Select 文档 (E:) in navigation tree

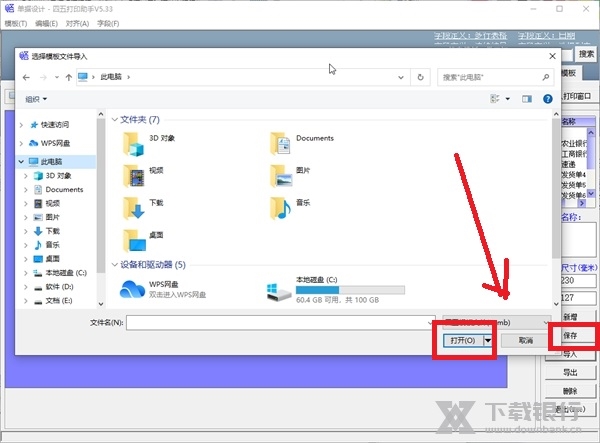pos(59,301)
